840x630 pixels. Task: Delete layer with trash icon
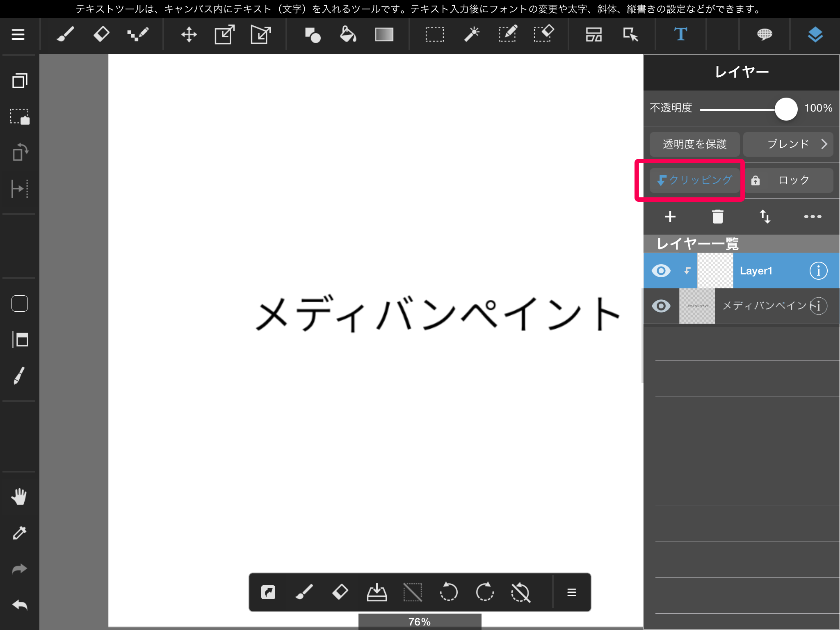(718, 217)
